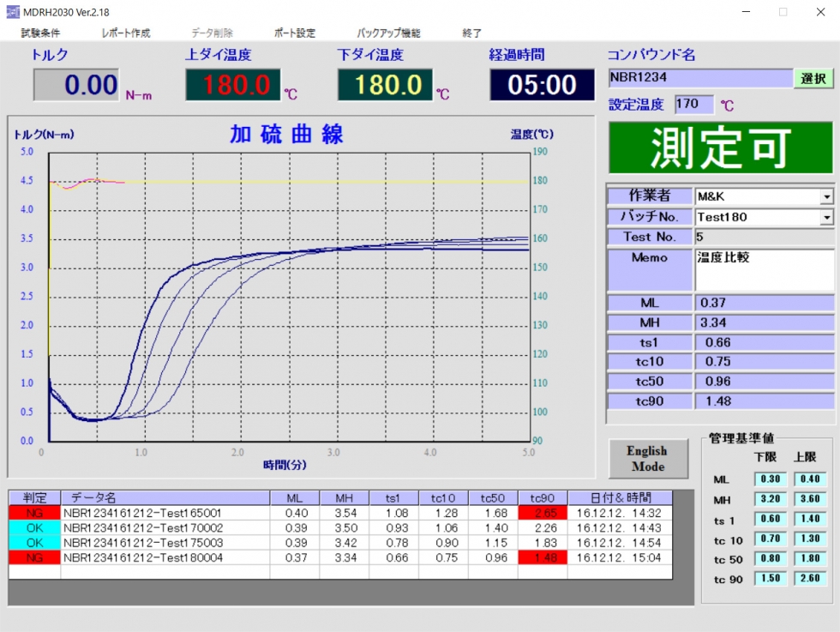This screenshot has width=840, height=632.
Task: Click the green 測定可 status panel
Action: coord(720,147)
